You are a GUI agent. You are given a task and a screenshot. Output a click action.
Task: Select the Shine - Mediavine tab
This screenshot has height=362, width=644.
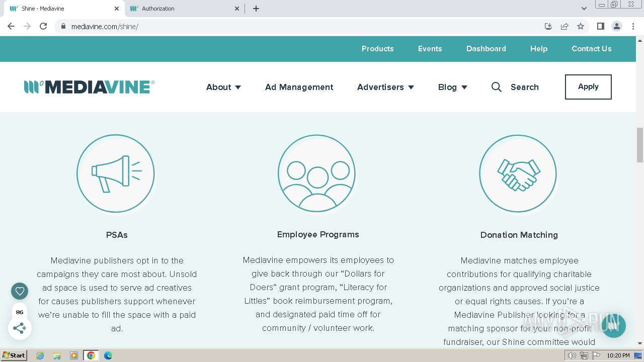click(64, 9)
